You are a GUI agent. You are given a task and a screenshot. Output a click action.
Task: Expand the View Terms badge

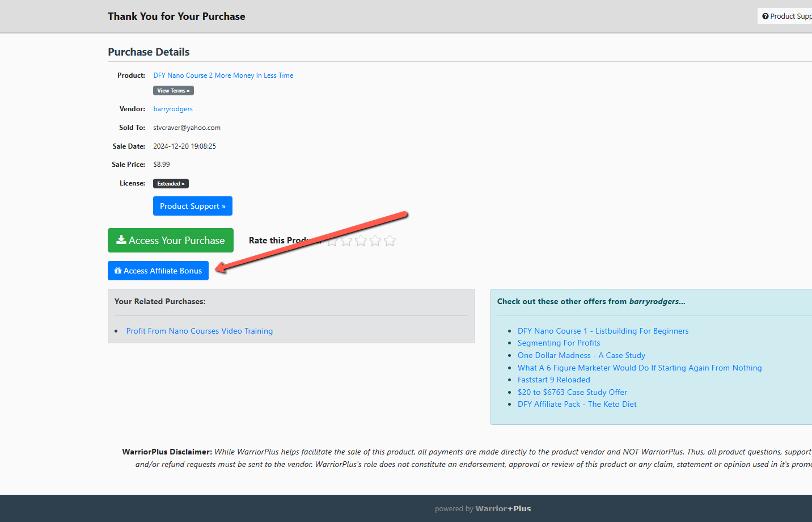pyautogui.click(x=174, y=91)
